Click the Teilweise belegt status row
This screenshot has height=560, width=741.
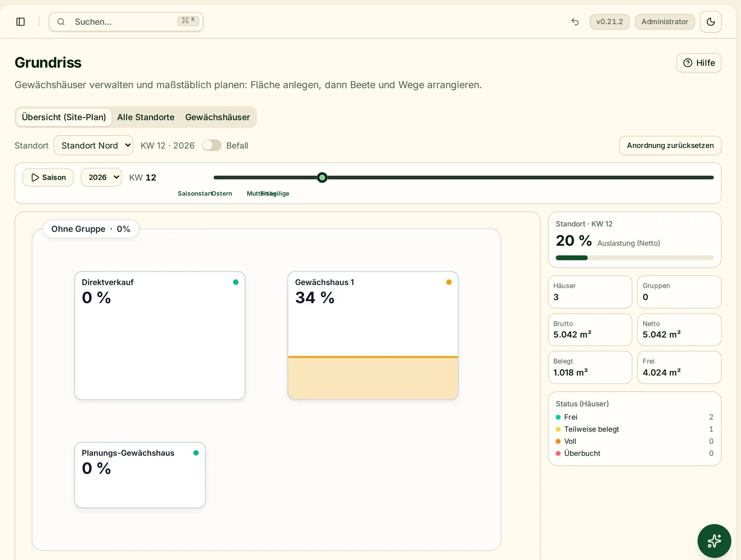(x=634, y=429)
